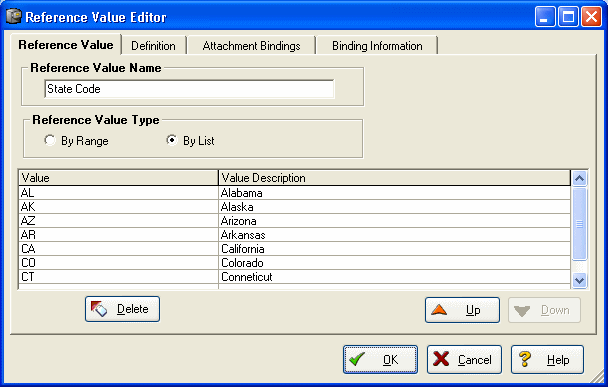Switch to the Definition tab
608x387 pixels.
[154, 46]
